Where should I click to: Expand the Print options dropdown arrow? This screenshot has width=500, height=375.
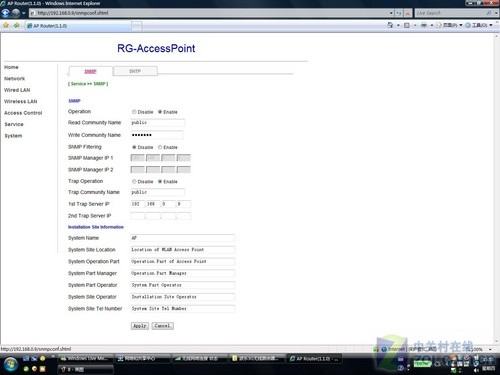(431, 25)
